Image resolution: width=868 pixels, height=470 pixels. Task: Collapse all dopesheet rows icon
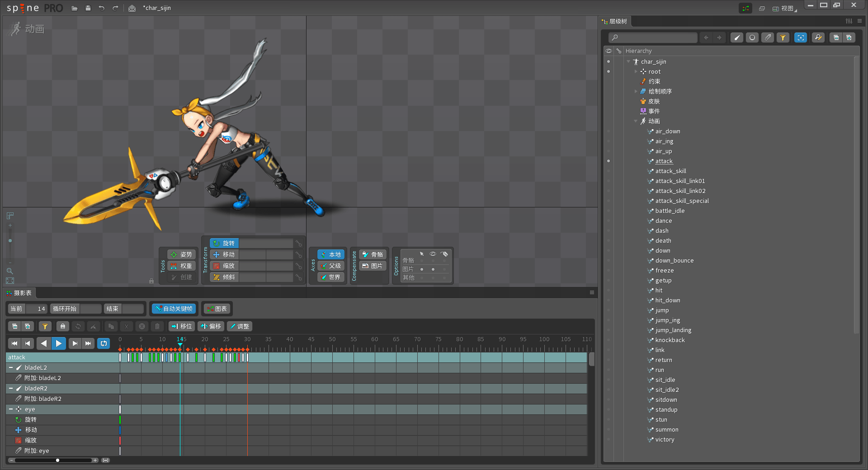[x=14, y=326]
